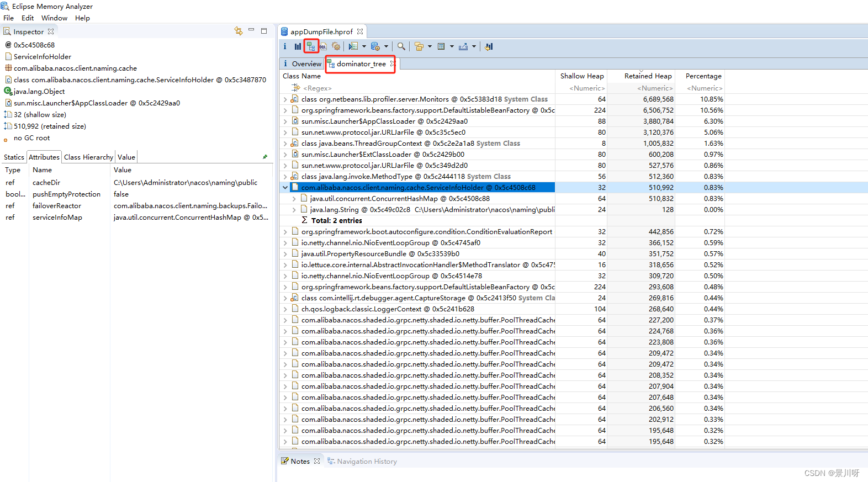Open the Window menu
Screen dimensions: 868x482
tap(54, 18)
